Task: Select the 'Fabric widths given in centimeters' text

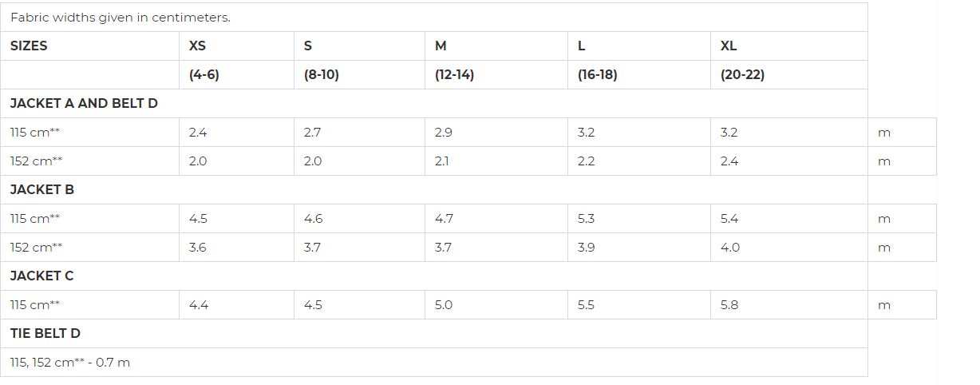Action: [121, 18]
